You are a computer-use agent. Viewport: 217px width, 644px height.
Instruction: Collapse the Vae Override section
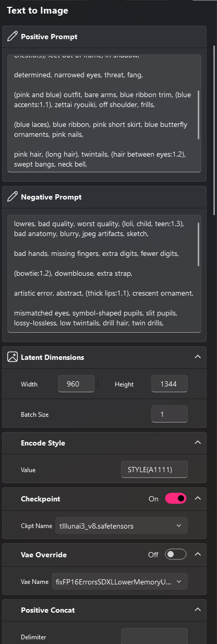coord(198,555)
